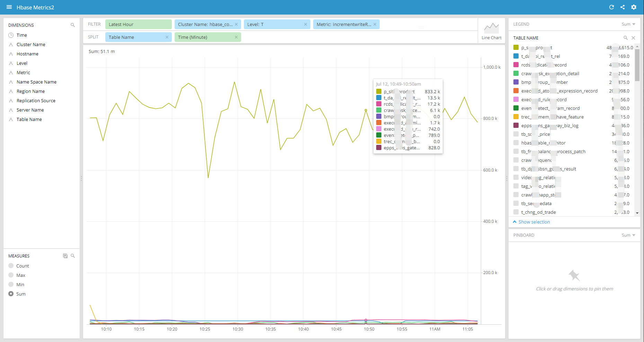Click the Show selection link
Image resolution: width=644 pixels, height=342 pixels.
534,222
